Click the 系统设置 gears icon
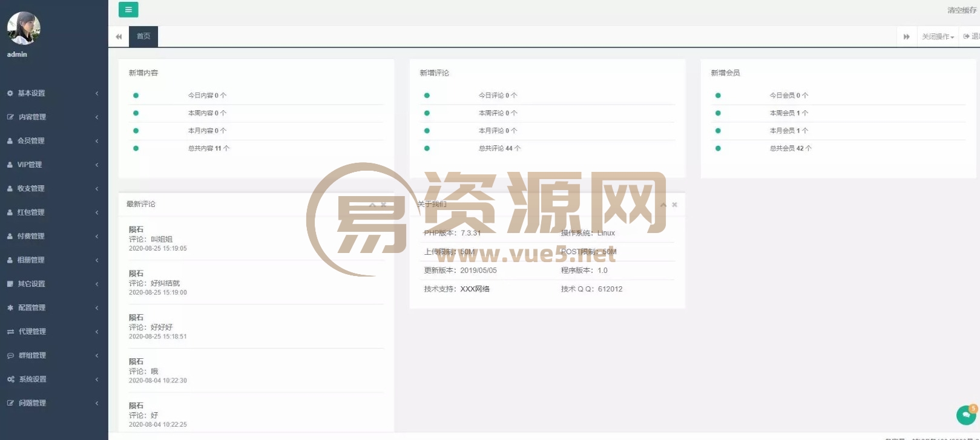The height and width of the screenshot is (440, 980). (10, 379)
